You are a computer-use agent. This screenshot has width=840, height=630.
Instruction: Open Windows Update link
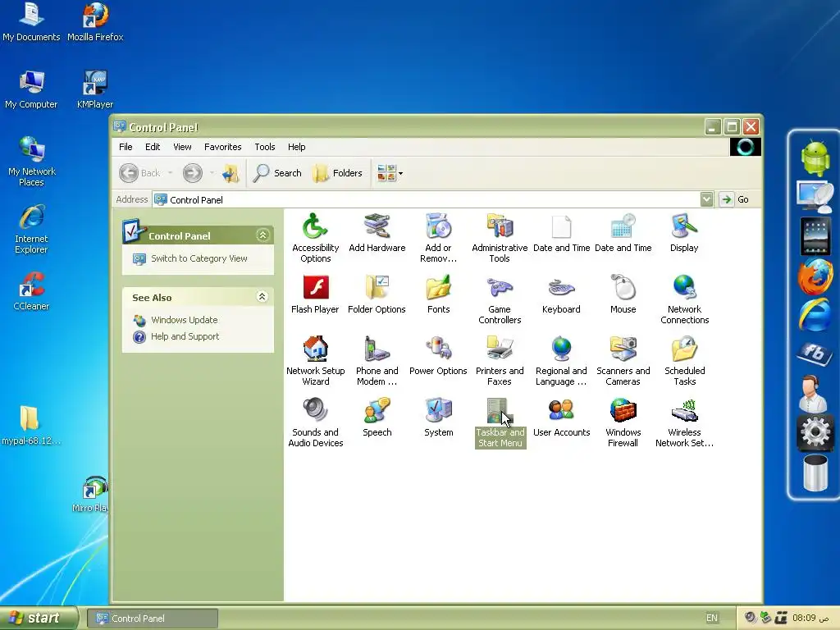(185, 320)
